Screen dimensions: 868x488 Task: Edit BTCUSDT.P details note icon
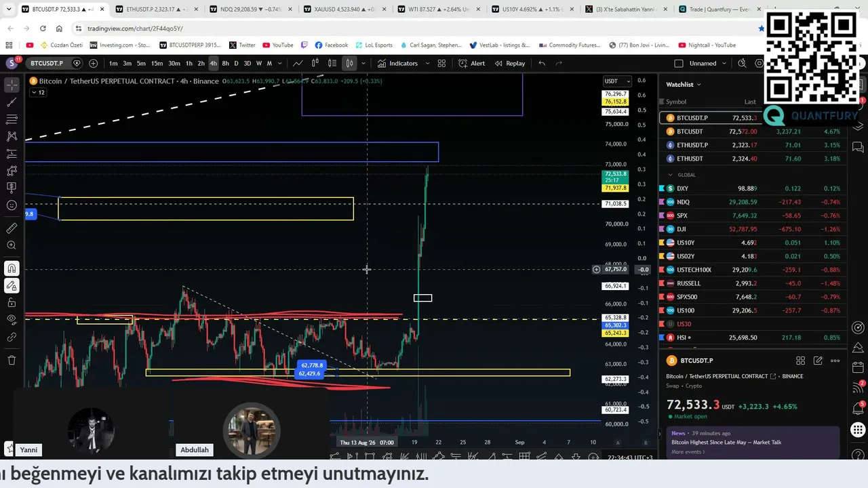click(x=818, y=361)
